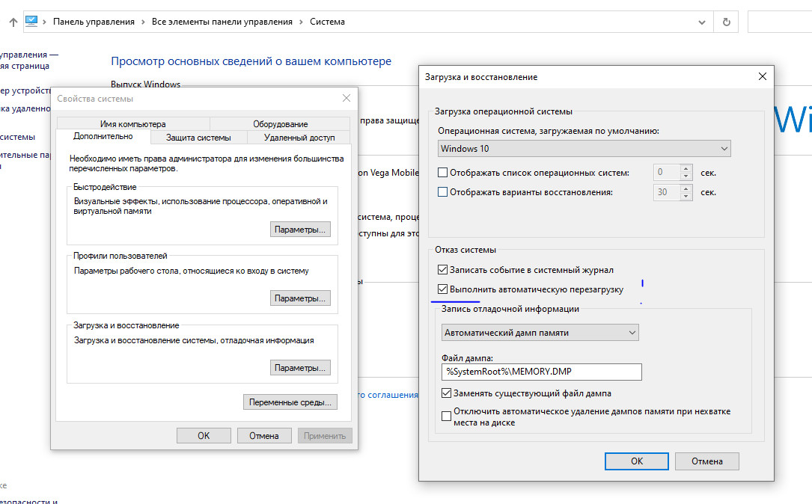Refresh the Control Panel address bar
The image size is (812, 504).
pos(726,22)
